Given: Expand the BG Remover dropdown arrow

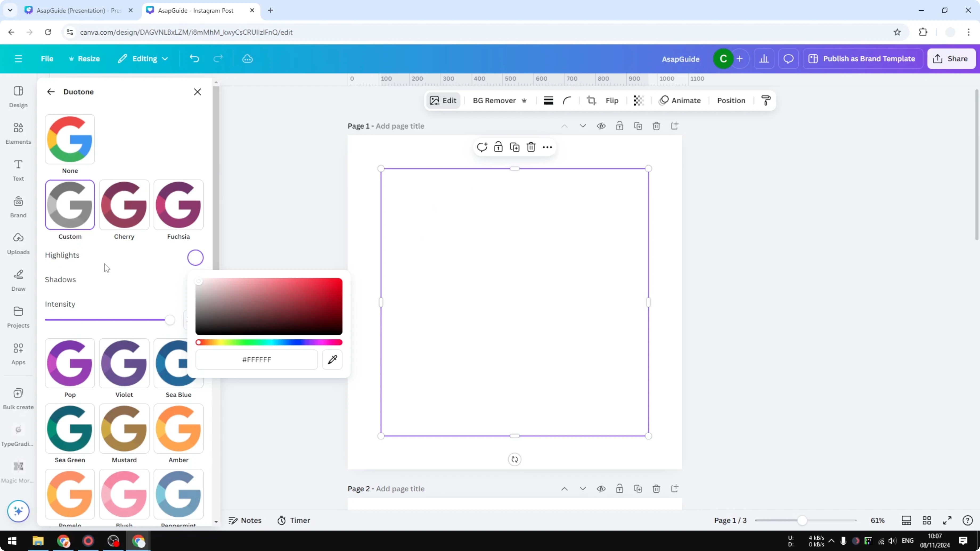Looking at the screenshot, I should [x=525, y=101].
